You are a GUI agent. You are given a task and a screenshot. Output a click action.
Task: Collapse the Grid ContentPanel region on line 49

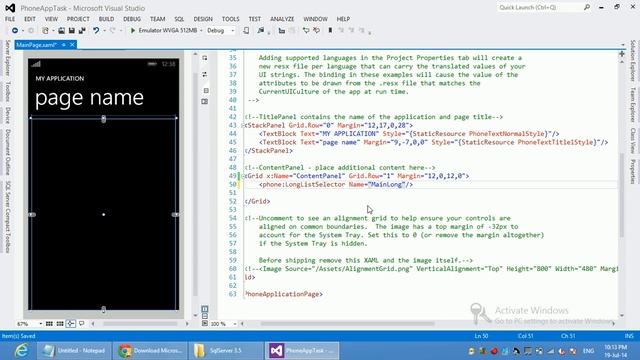pos(244,176)
